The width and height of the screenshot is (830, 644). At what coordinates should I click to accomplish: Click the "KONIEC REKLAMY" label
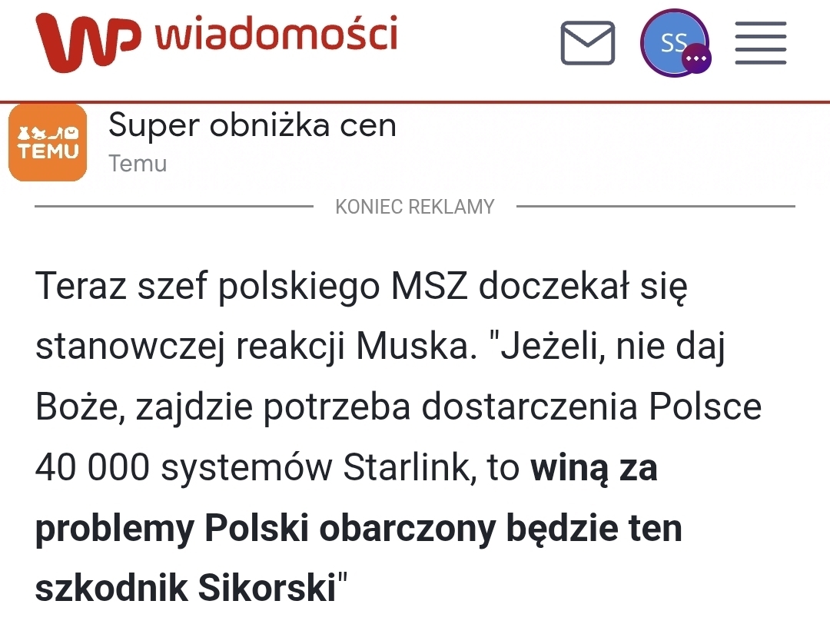pos(414,207)
